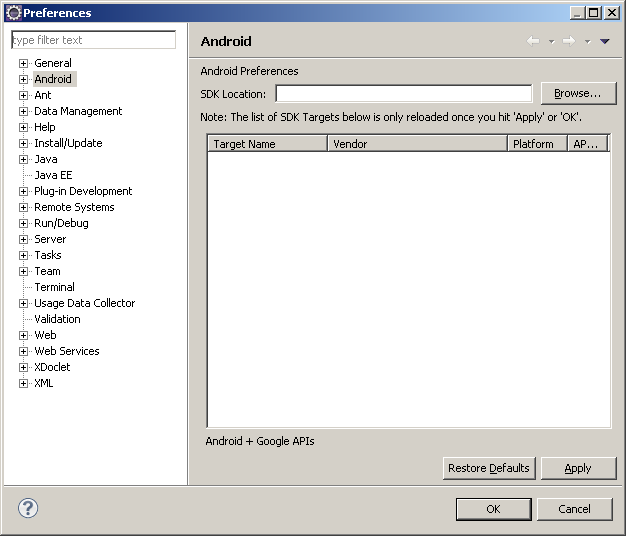Focus the type filter text field
Viewport: 626px width, 536px height.
[x=93, y=40]
